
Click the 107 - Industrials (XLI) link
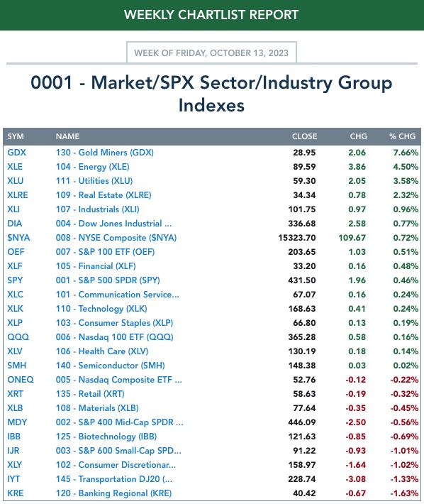click(x=98, y=209)
